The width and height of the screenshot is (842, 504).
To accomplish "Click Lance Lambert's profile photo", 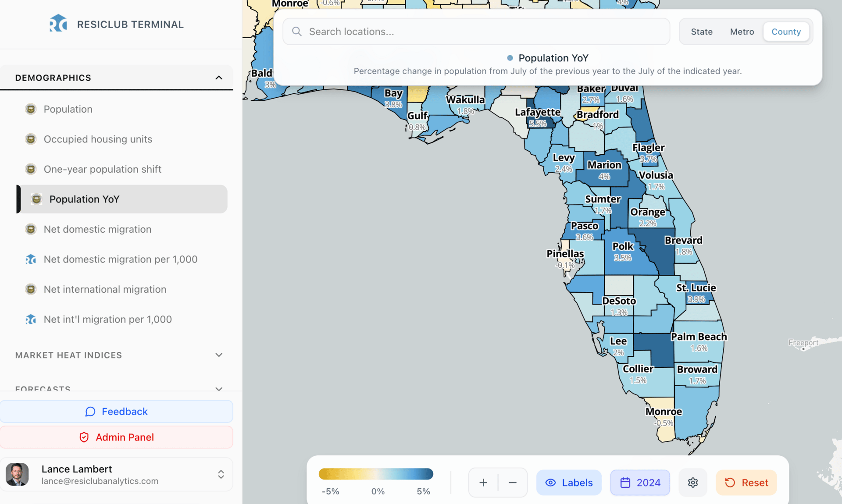I will tap(18, 475).
